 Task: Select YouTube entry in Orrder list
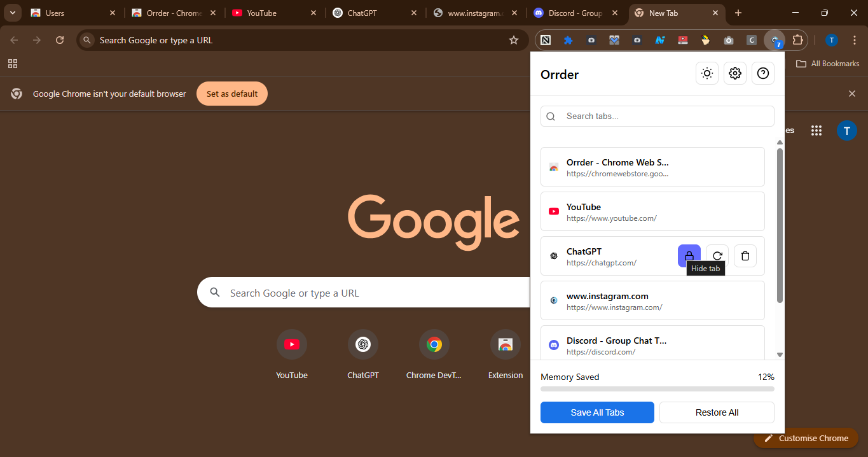652,211
